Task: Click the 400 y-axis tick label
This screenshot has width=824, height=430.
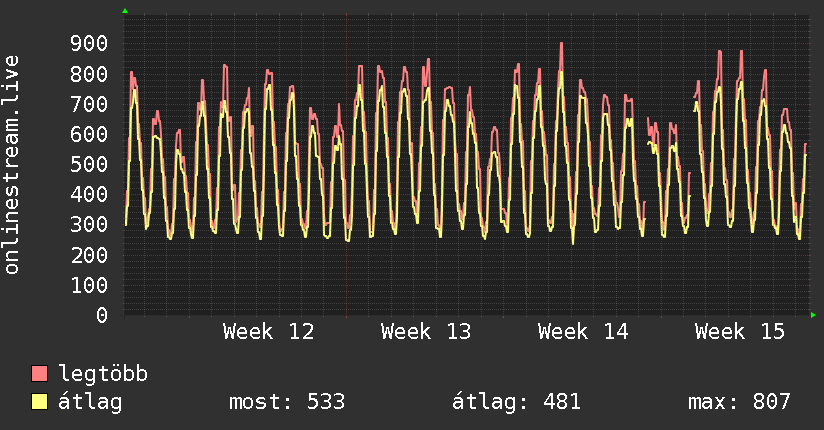Action: (x=89, y=194)
